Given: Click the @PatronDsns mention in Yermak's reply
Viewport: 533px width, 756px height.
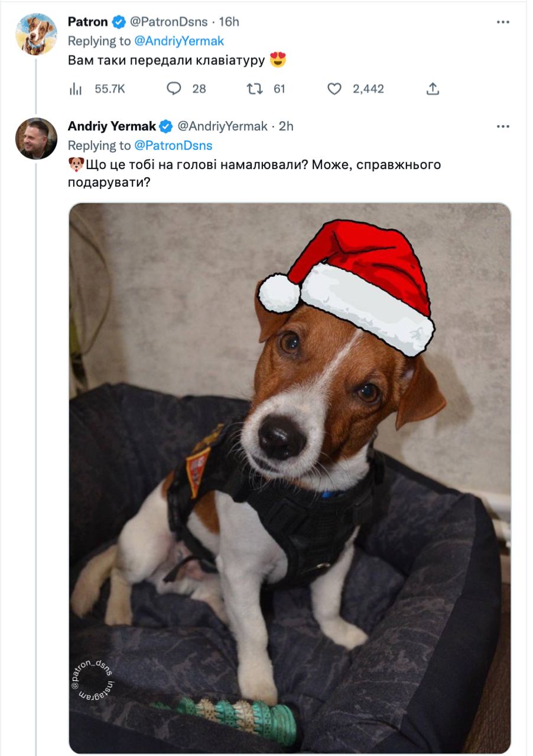Looking at the screenshot, I should click(x=173, y=145).
